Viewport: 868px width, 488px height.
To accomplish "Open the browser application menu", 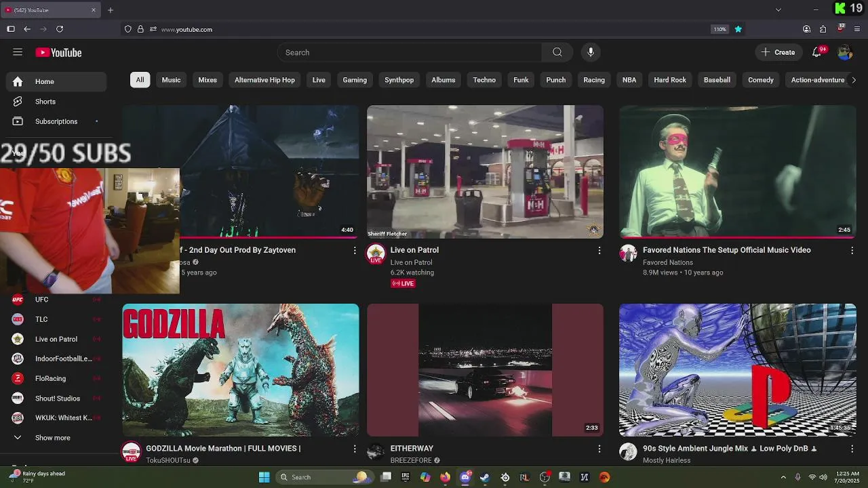I will click(857, 29).
